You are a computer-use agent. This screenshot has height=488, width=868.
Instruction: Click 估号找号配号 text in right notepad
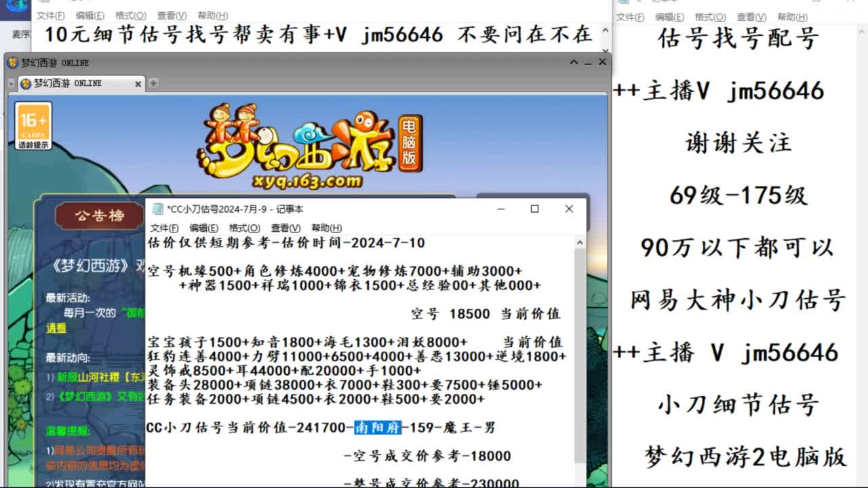click(x=738, y=39)
